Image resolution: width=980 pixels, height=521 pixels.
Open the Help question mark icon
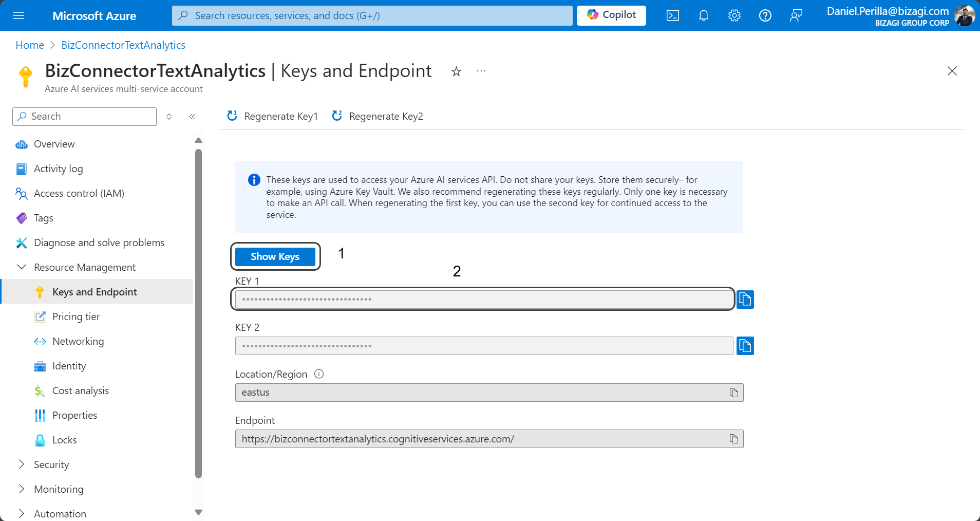[765, 15]
